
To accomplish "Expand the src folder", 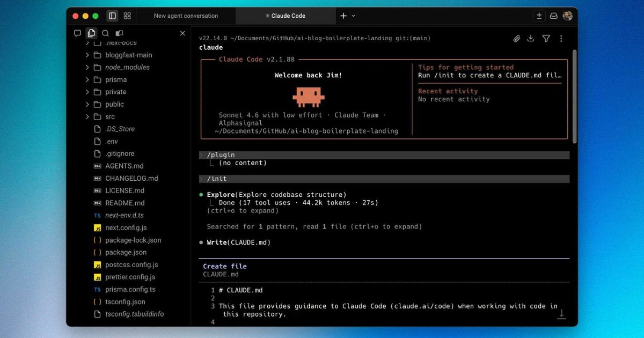I will coord(87,117).
